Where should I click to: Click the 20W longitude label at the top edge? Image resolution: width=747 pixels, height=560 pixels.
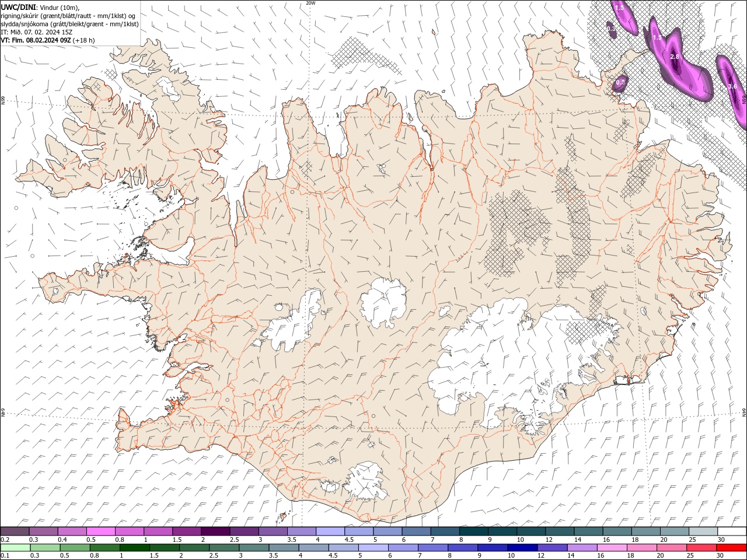click(310, 3)
